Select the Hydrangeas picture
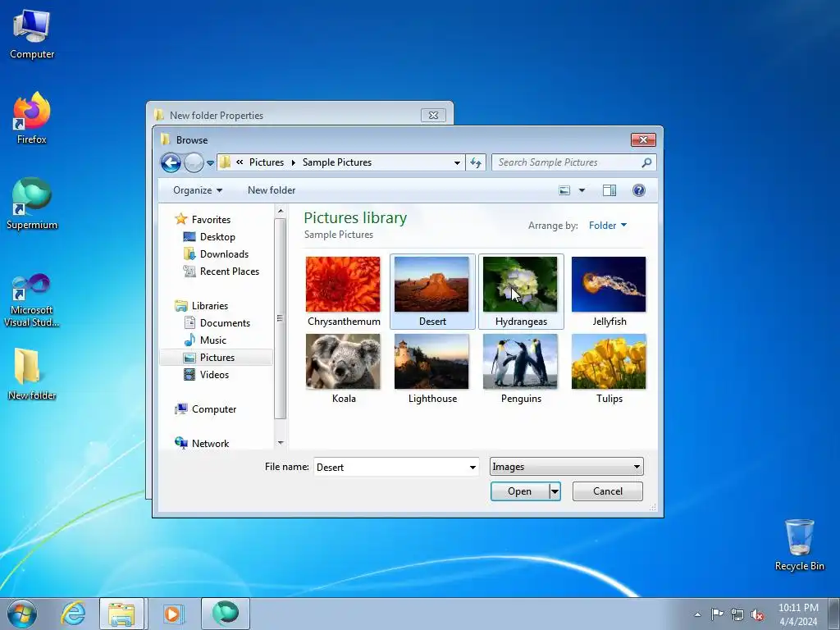 (521, 291)
